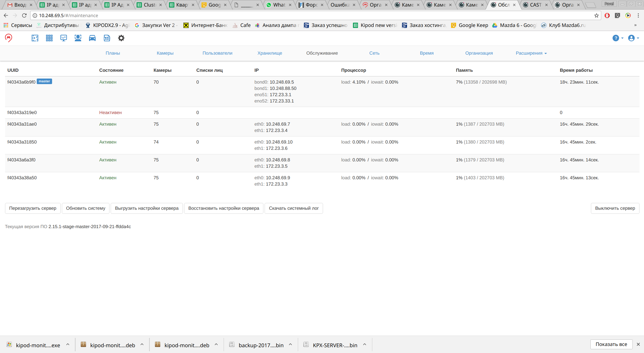This screenshot has height=353, width=644.
Task: Open the backup-2017....bin download
Action: [x=257, y=345]
